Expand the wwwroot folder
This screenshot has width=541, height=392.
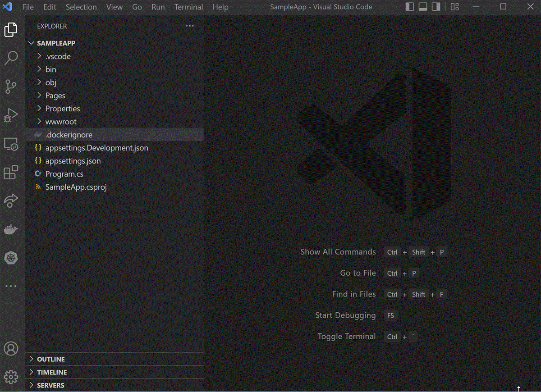[x=114, y=122]
